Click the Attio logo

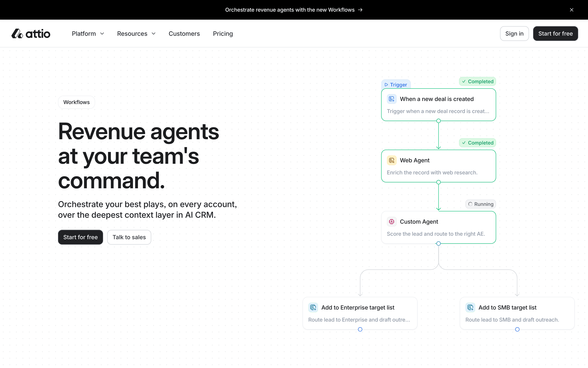pyautogui.click(x=31, y=34)
